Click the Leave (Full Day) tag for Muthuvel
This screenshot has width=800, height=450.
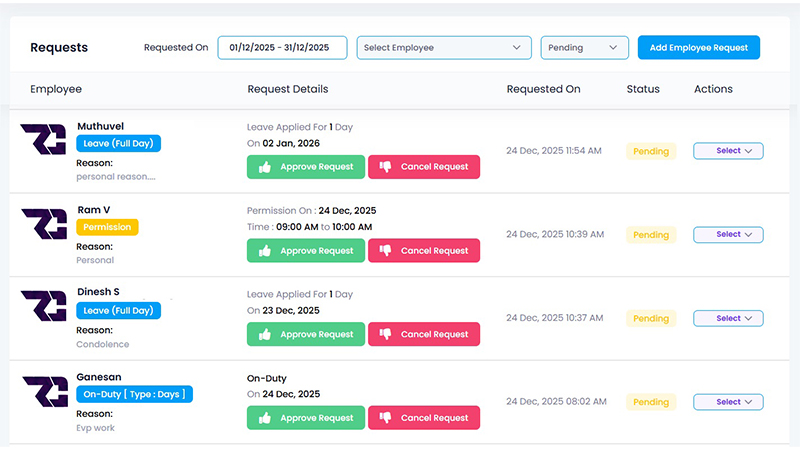coord(118,143)
